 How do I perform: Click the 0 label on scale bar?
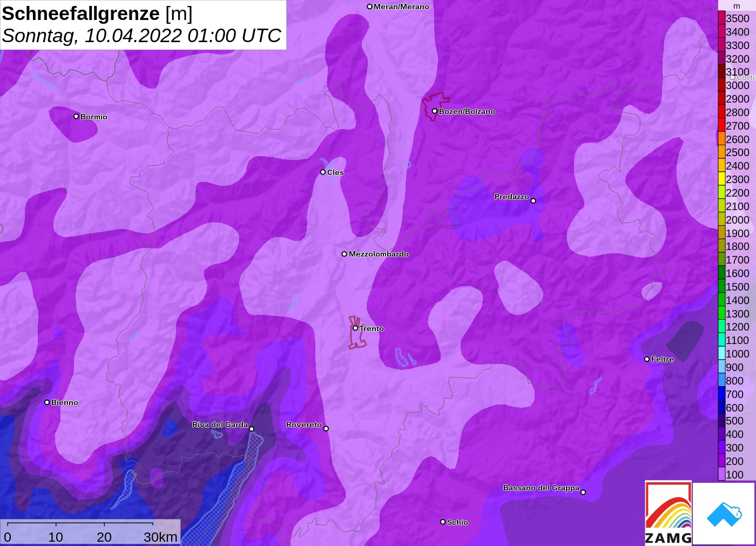click(x=8, y=537)
